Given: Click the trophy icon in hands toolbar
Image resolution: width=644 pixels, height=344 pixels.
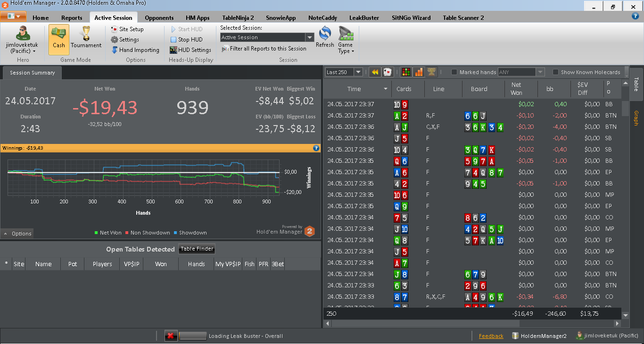Looking at the screenshot, I should click(431, 72).
